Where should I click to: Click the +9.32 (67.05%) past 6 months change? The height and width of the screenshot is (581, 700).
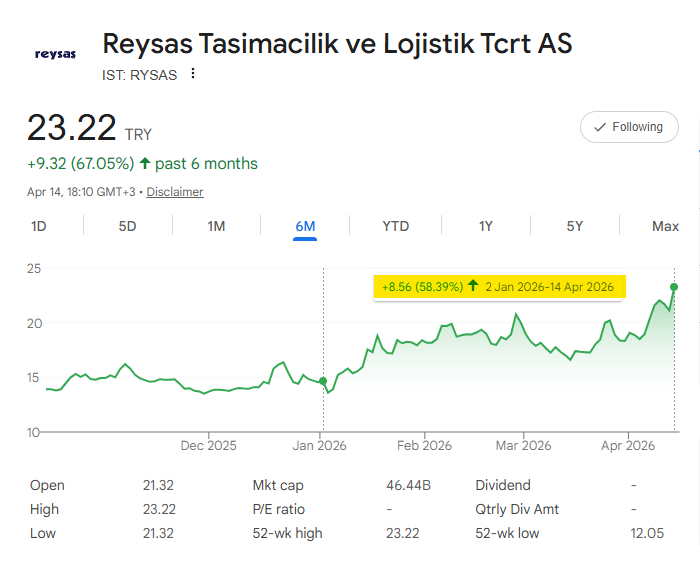(x=142, y=164)
